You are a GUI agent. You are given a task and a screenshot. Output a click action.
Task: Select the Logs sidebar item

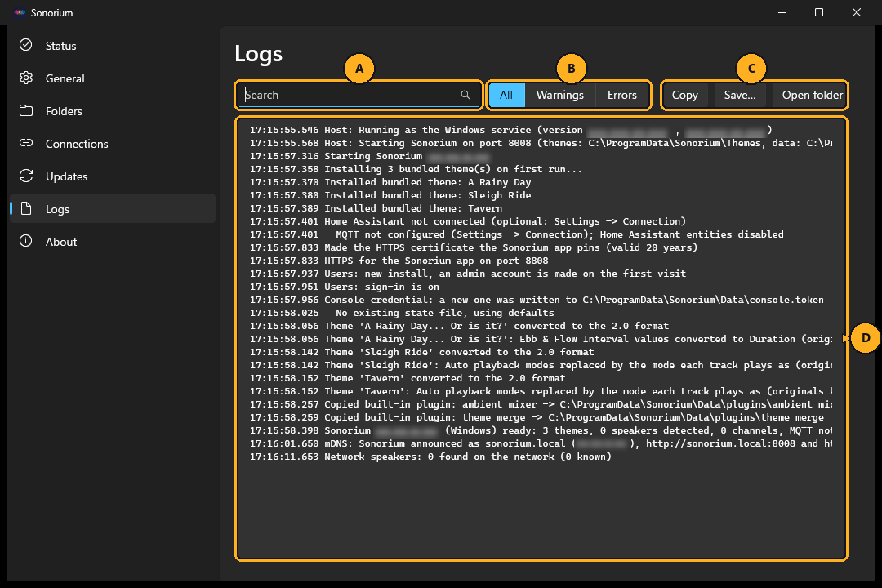click(x=113, y=209)
